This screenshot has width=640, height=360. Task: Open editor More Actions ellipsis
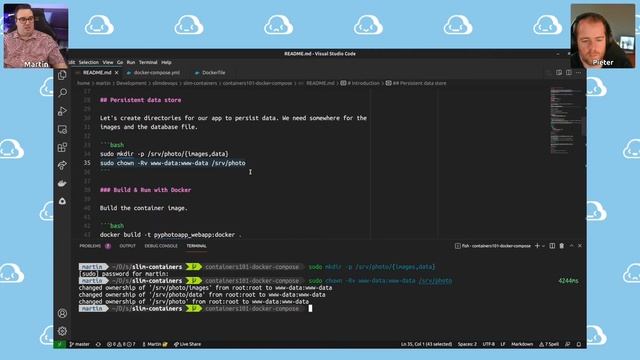pyautogui.click(x=578, y=73)
